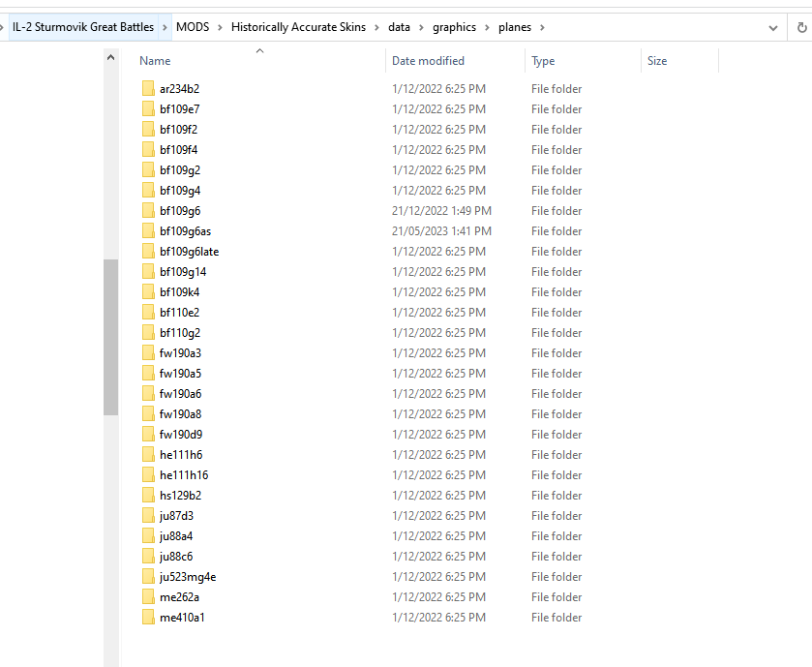The height and width of the screenshot is (667, 812).
Task: Click date modified of ju523mg4e row
Action: (x=439, y=576)
